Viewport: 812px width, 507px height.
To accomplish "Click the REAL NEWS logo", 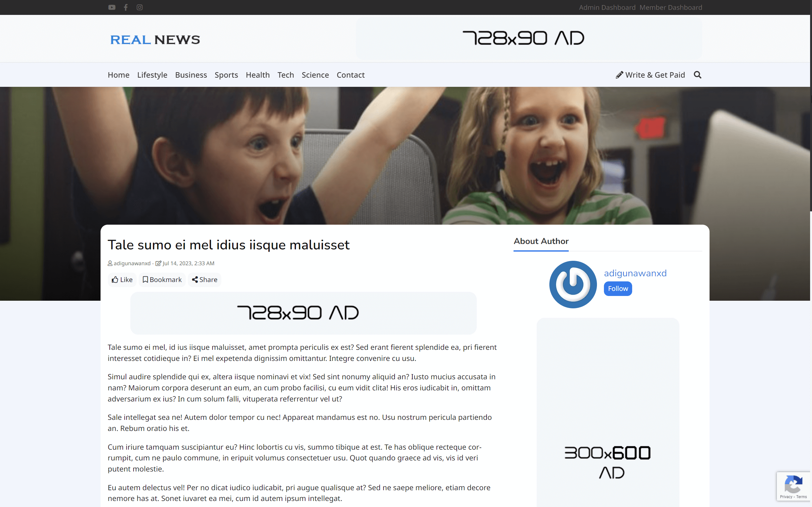I will pyautogui.click(x=155, y=39).
